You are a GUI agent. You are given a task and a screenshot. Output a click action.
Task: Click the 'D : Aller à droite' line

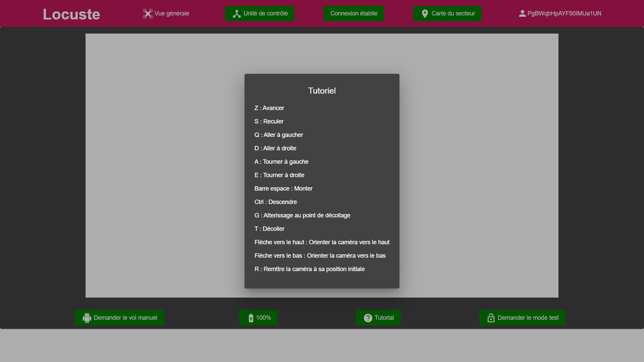pos(275,148)
